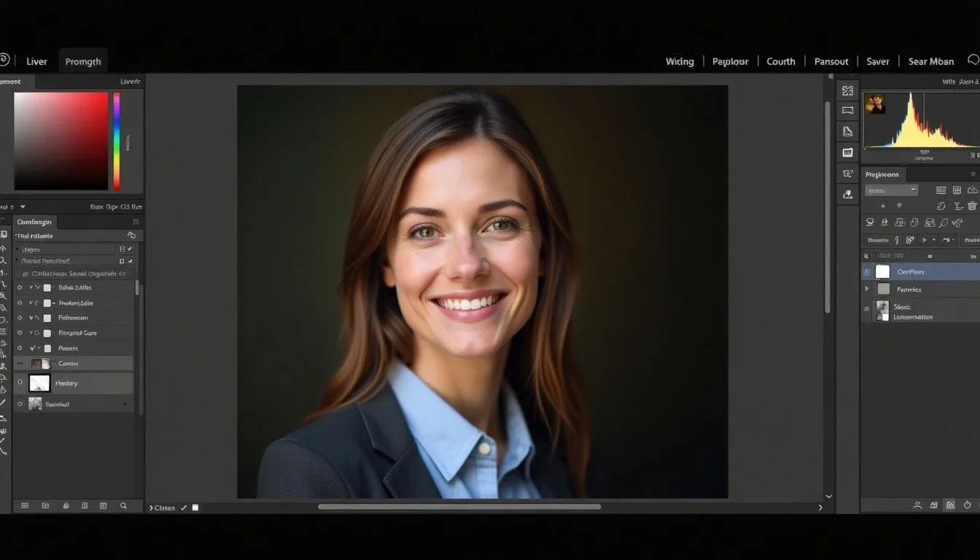
Task: Open the dropdown arrow below the color picker
Action: [x=23, y=207]
